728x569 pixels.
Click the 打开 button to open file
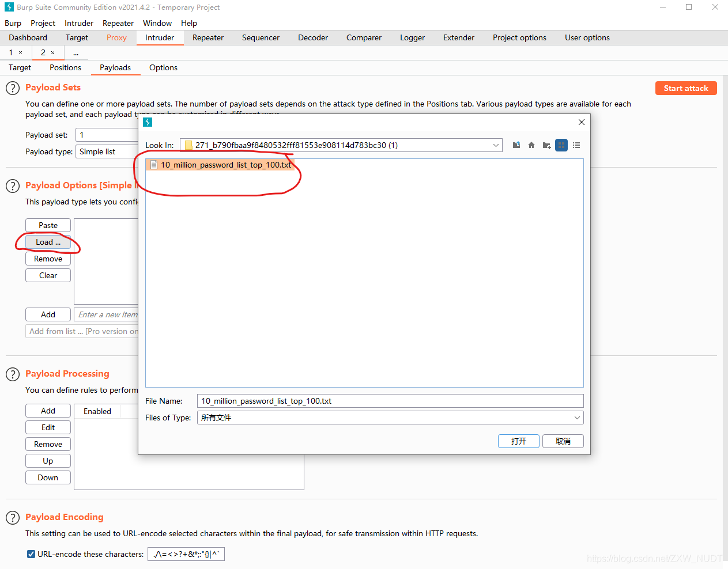(518, 441)
